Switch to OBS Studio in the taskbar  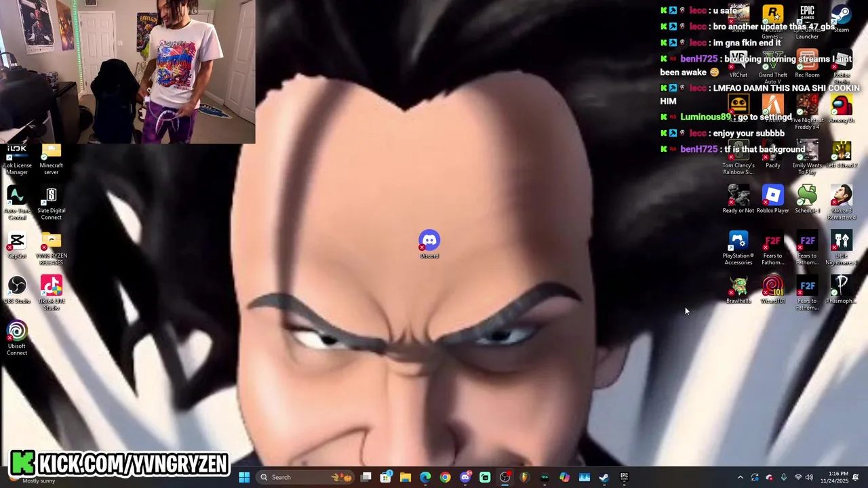pyautogui.click(x=505, y=477)
